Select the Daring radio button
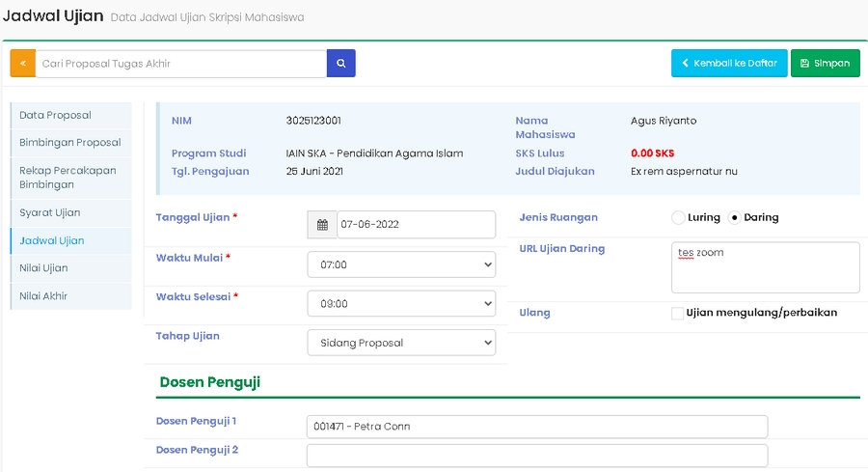Screen dimensions: 868x472 [x=734, y=218]
